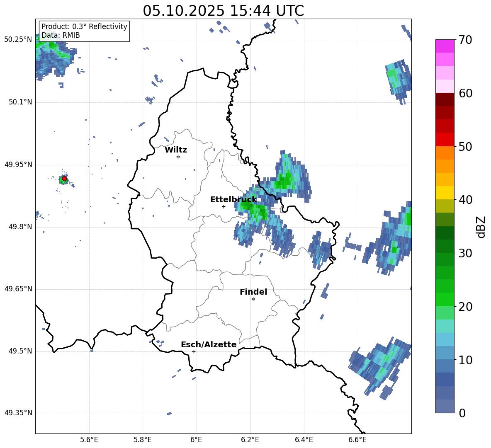This screenshot has width=491, height=448.
Task: Click the 70 tick label on colorbar
Action: 465,40
